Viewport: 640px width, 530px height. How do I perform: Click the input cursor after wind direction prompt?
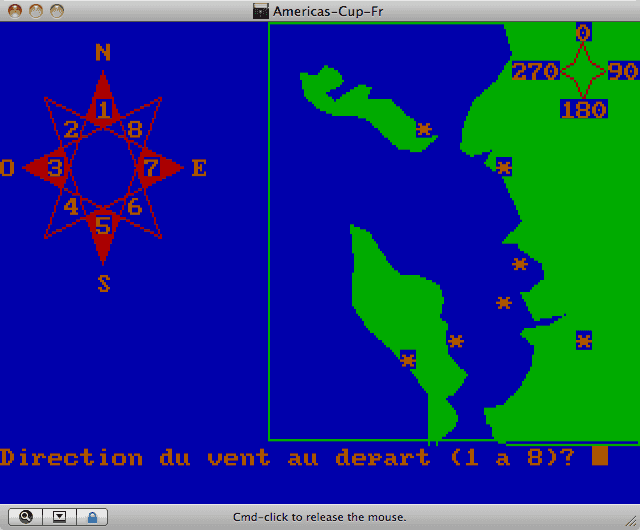(599, 457)
